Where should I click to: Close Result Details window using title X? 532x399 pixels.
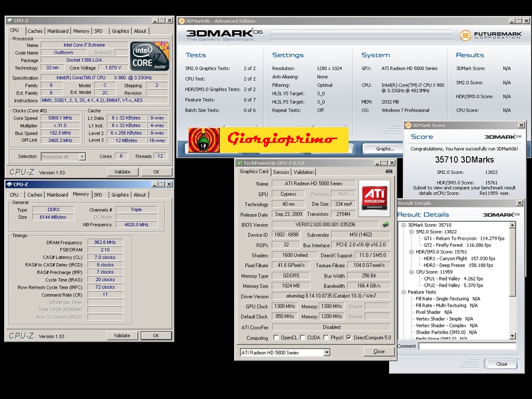pyautogui.click(x=520, y=203)
